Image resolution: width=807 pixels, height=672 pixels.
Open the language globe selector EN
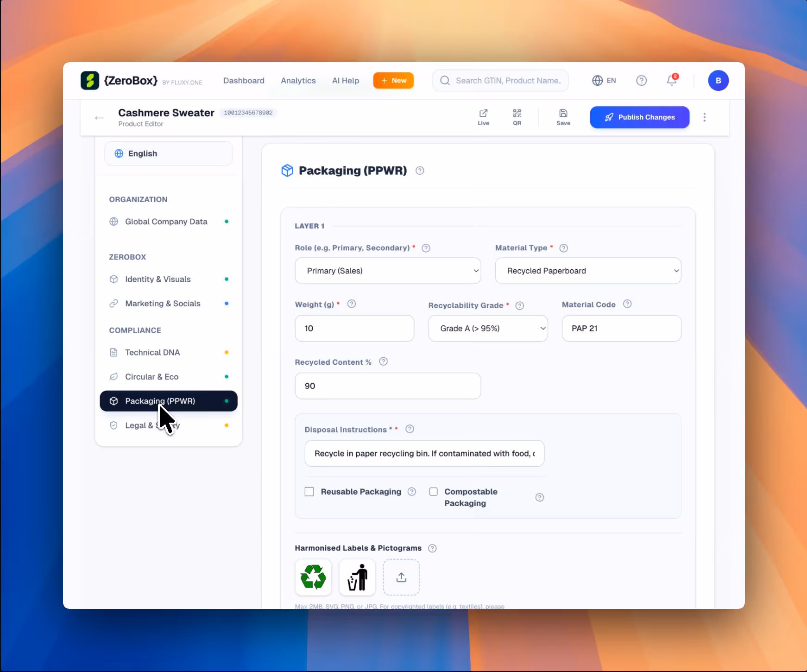[604, 81]
